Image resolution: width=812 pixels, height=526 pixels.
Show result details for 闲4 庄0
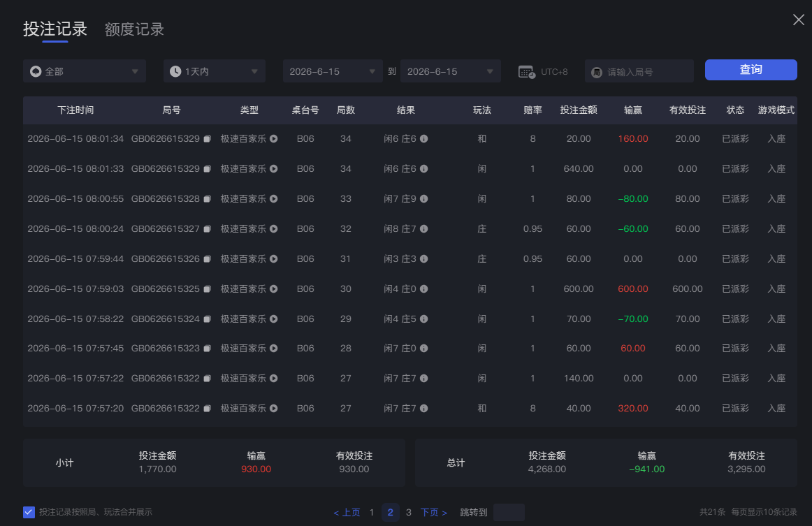423,289
